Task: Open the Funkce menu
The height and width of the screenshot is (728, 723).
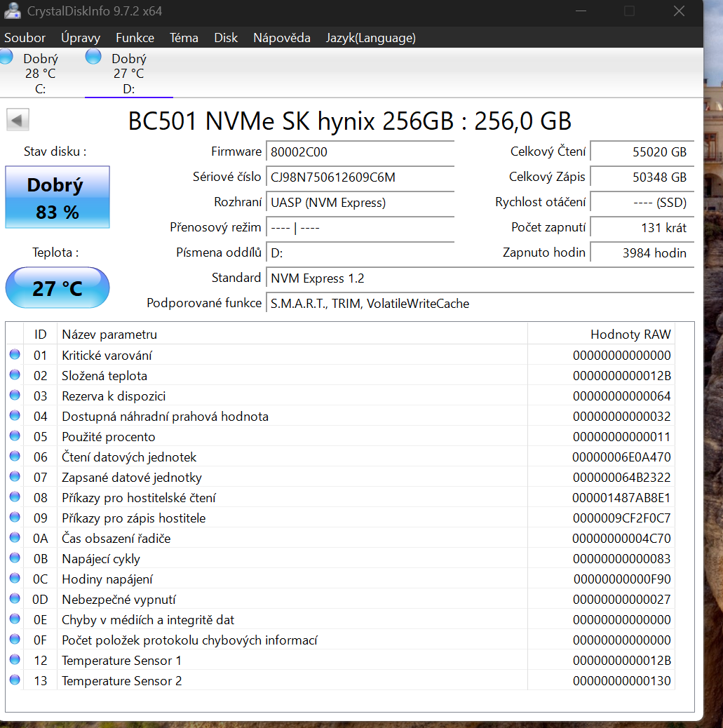Action: pos(135,38)
